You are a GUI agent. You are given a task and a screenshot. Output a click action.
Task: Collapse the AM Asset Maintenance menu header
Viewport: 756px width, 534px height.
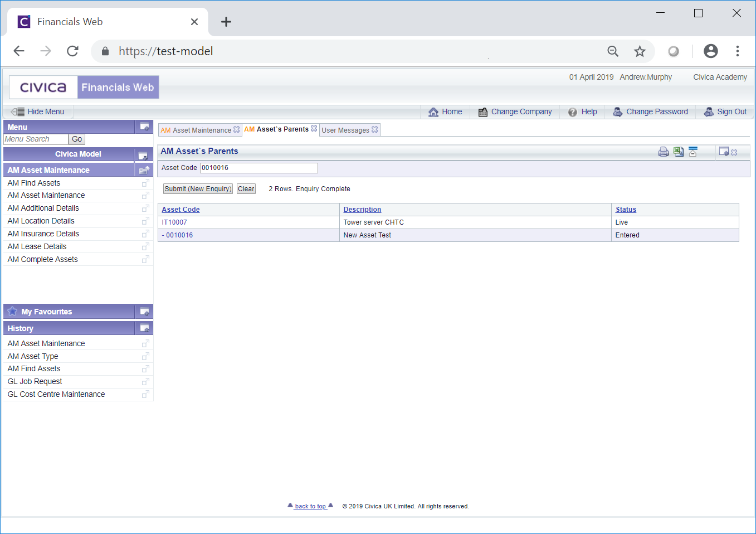point(69,170)
